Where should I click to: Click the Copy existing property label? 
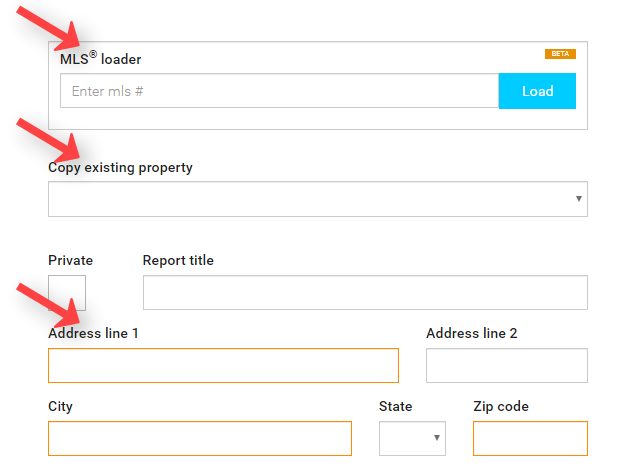pos(120,168)
